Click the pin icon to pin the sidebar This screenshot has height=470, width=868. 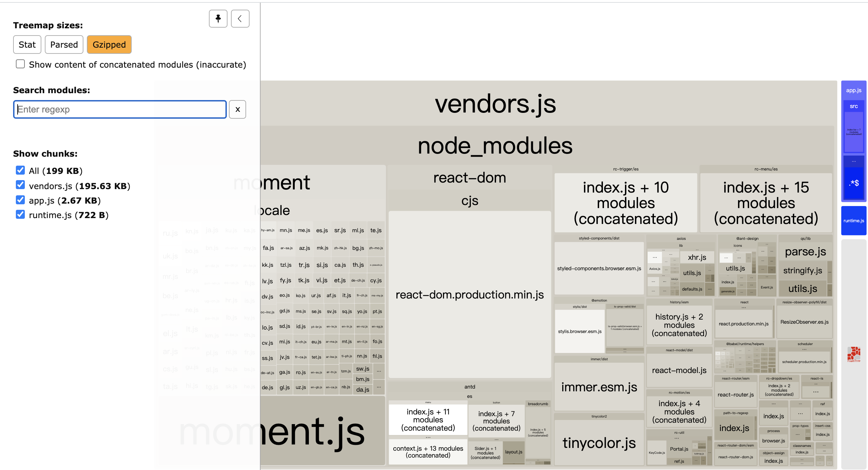[x=218, y=19]
